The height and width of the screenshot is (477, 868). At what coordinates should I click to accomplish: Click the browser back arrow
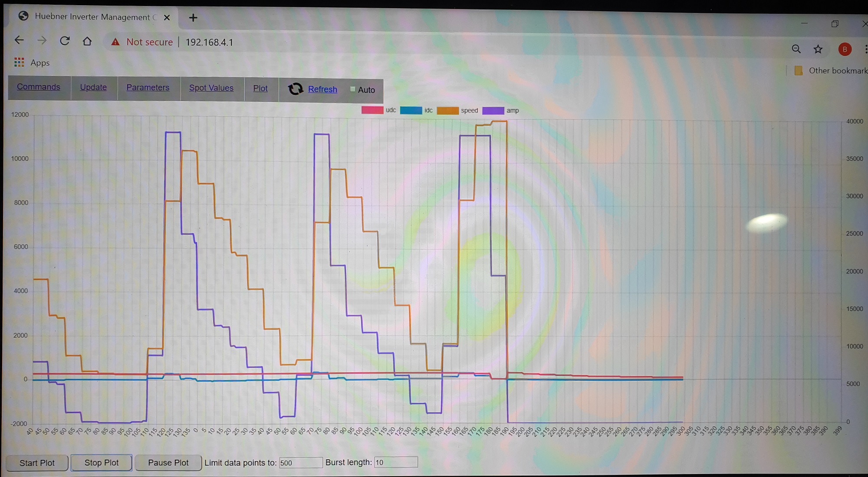19,40
